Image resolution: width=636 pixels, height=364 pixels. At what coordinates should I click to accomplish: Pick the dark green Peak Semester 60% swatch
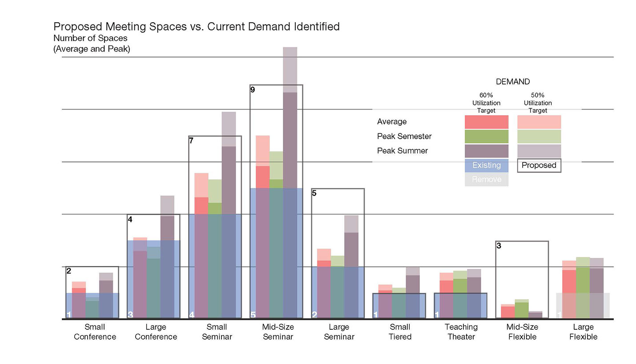coord(487,136)
